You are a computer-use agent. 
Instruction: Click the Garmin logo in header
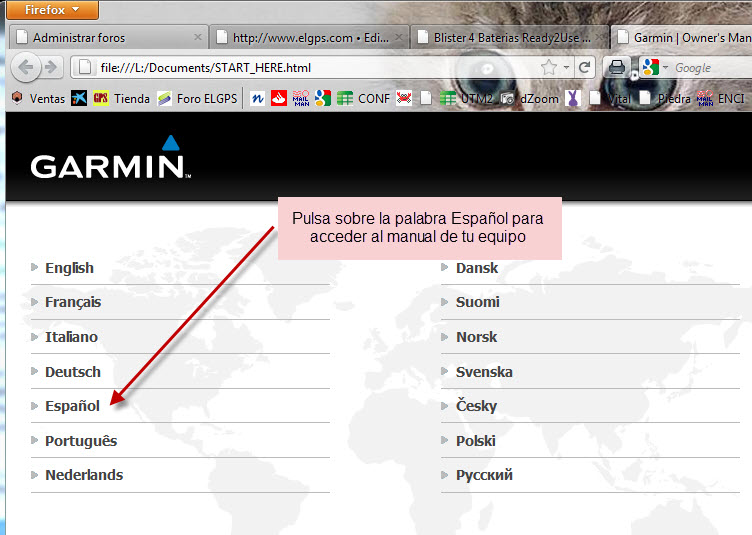click(x=111, y=158)
